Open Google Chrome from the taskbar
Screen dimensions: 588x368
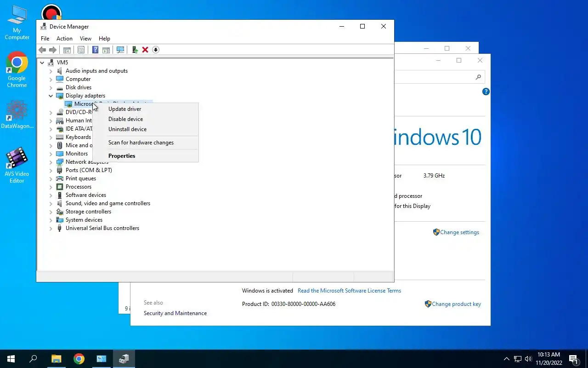point(79,359)
